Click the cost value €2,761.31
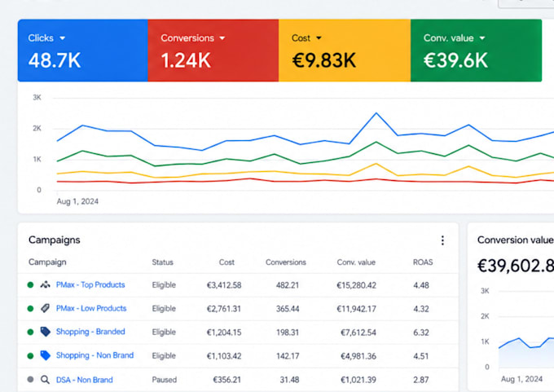This screenshot has height=392, width=554. [x=224, y=309]
